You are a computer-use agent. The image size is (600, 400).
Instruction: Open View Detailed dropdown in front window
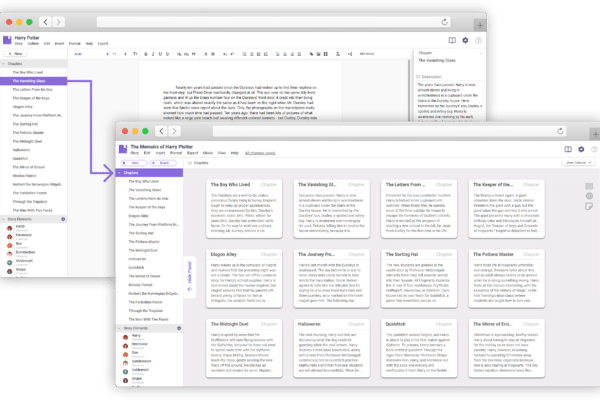pyautogui.click(x=579, y=163)
